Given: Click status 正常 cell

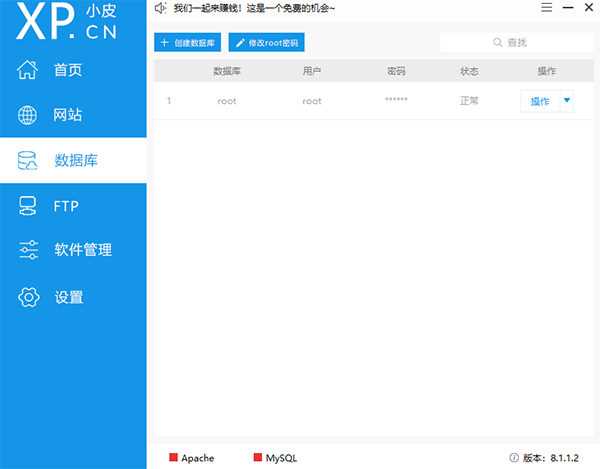Looking at the screenshot, I should (x=469, y=101).
